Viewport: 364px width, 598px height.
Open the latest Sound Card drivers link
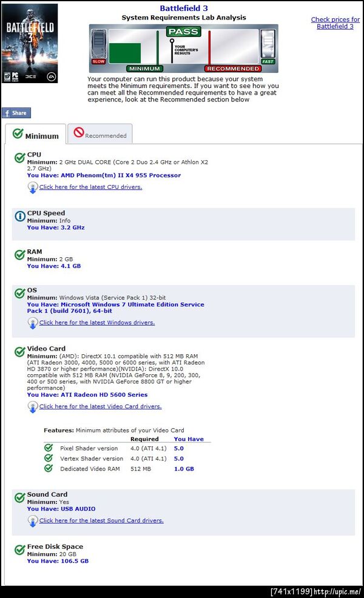[101, 520]
